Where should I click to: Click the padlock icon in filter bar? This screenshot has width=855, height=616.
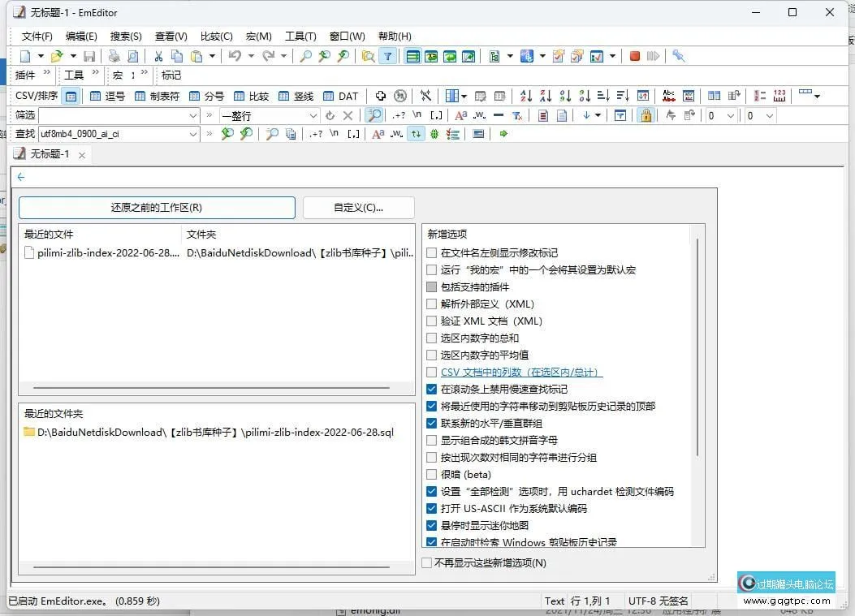coord(645,115)
